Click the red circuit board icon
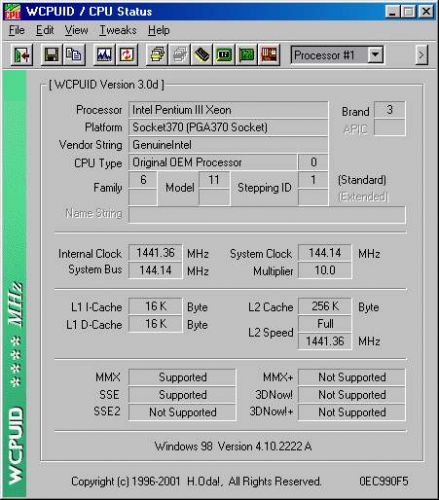This screenshot has height=500, width=439. [x=269, y=55]
